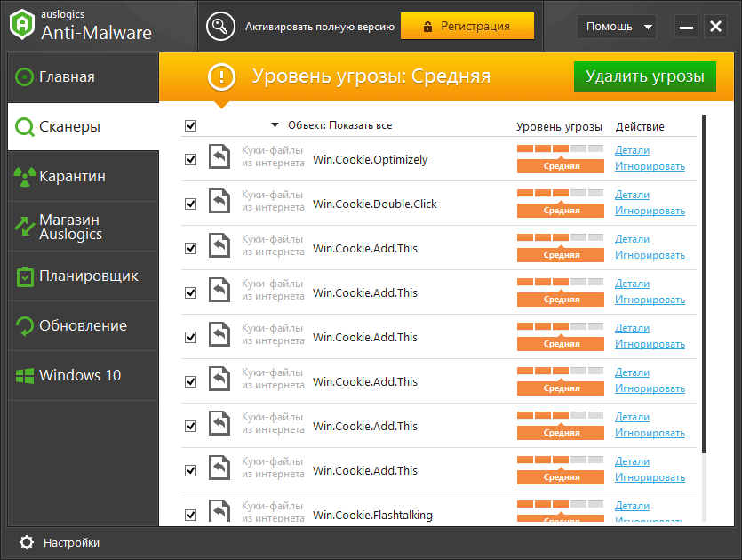Uncheck the Win.Cookie.Flashtalking checkbox
Screen dimensions: 742x560
point(191,515)
